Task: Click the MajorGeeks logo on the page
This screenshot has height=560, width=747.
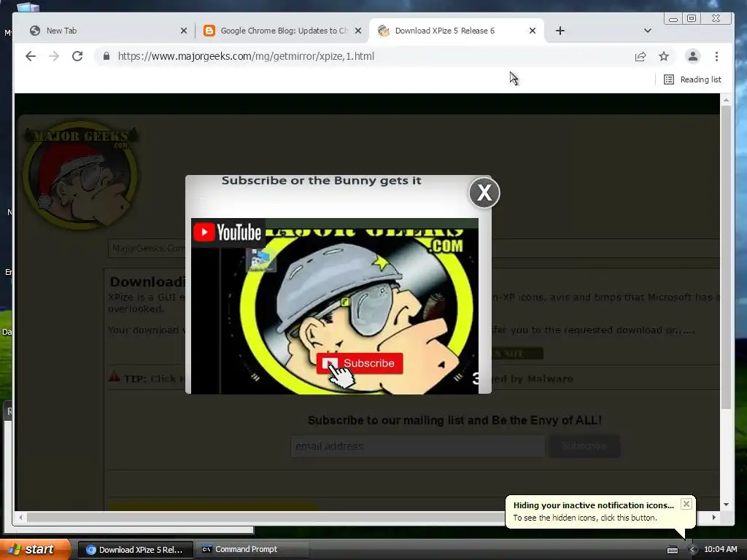Action: pos(81,175)
